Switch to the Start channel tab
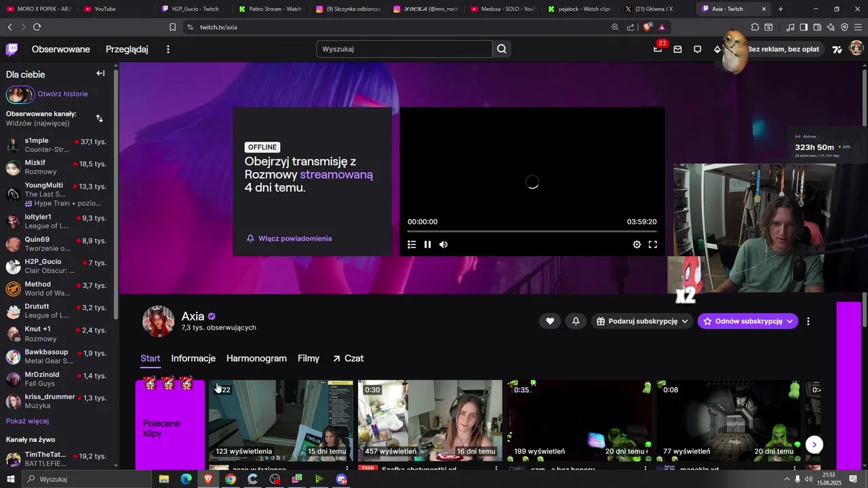Viewport: 868px width, 488px height. (x=151, y=359)
